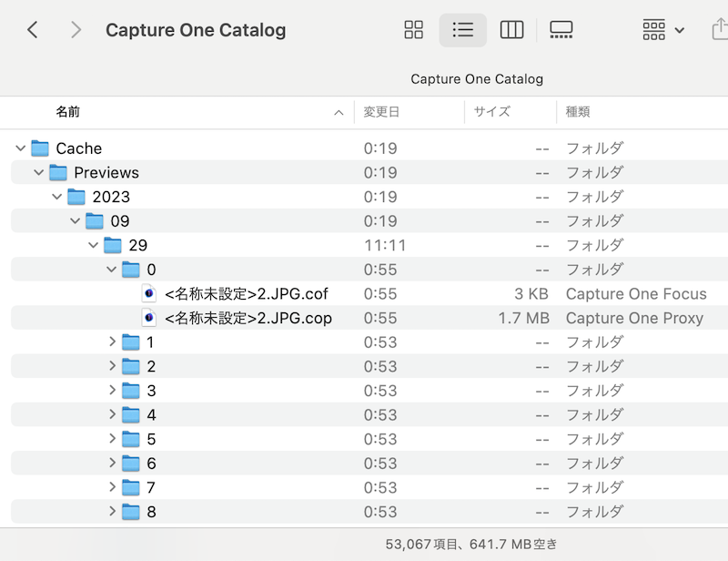Select the Cache folder name
Image resolution: width=728 pixels, height=561 pixels.
click(x=78, y=148)
